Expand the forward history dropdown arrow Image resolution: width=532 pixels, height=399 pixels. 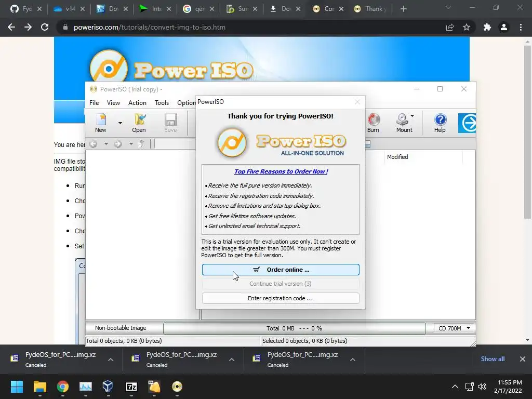pos(131,144)
